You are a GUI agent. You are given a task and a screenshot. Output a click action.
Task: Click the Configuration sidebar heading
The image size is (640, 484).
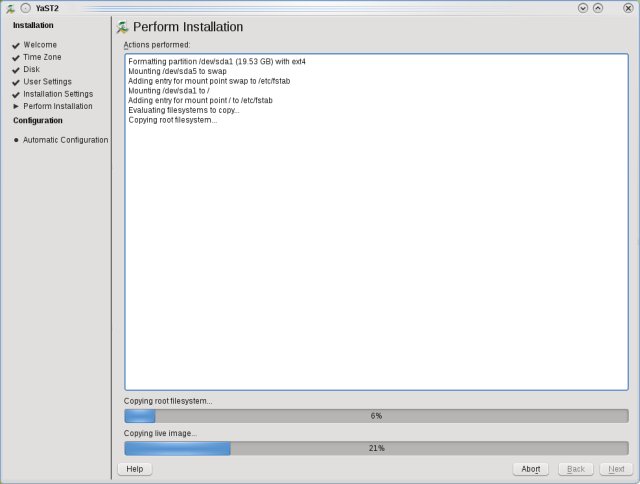(38, 120)
